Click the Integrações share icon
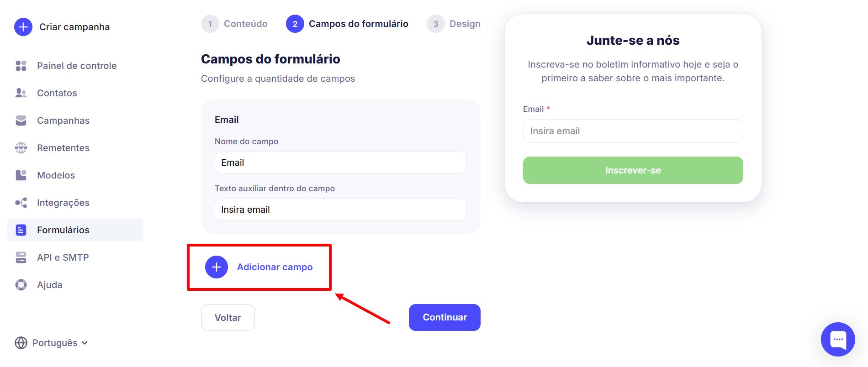 [x=21, y=203]
